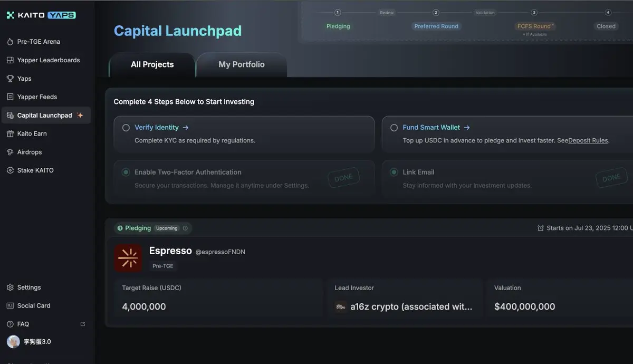Click the DONE stamp on Two-Factor Authentication
Screen dimensions: 633x364
click(343, 178)
